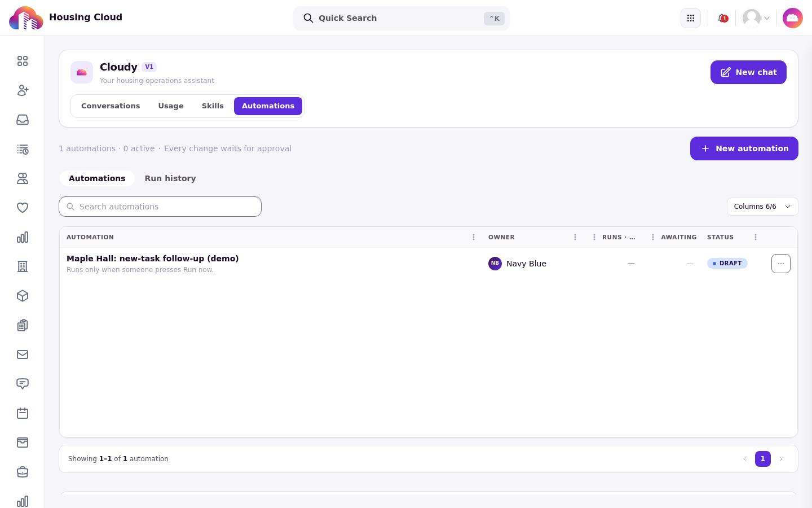The height and width of the screenshot is (508, 812).
Task: Focus the Search automations field
Action: [160, 207]
